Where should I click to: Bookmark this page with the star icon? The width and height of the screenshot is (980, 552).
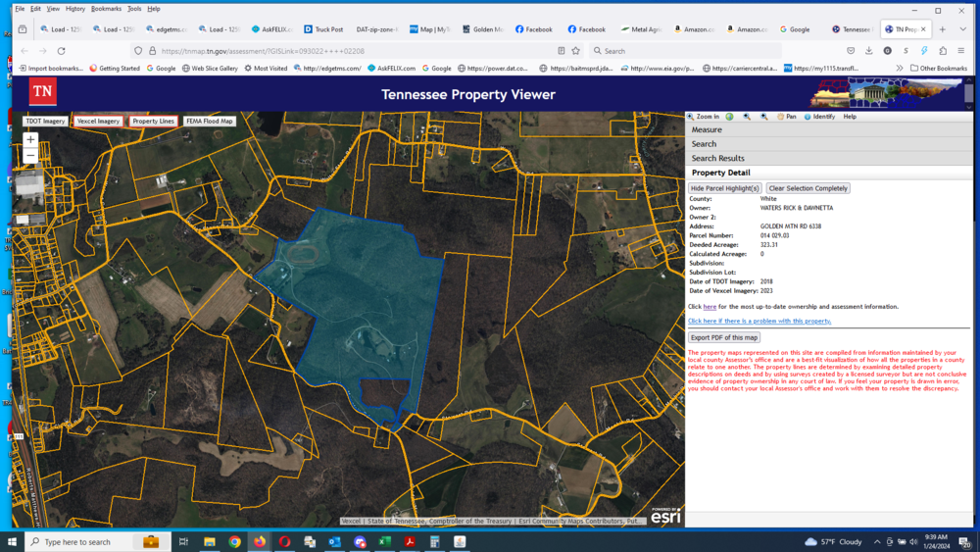(x=576, y=51)
